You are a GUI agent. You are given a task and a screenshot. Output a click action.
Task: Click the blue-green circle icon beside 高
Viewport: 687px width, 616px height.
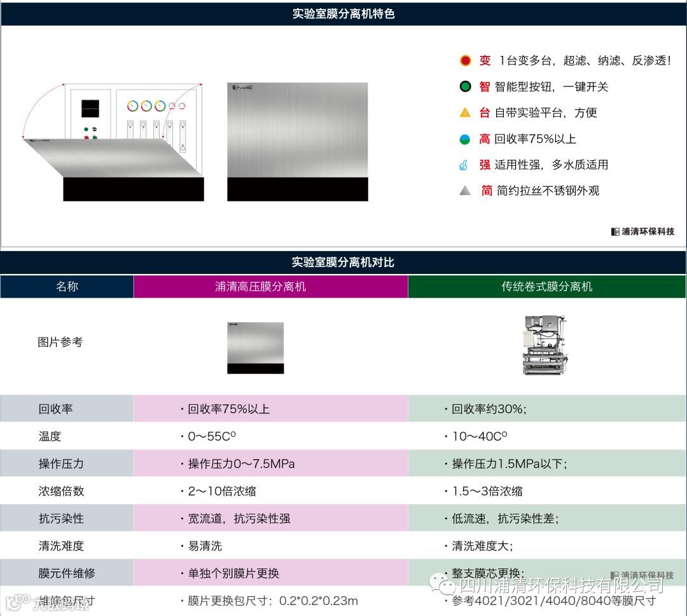point(465,139)
